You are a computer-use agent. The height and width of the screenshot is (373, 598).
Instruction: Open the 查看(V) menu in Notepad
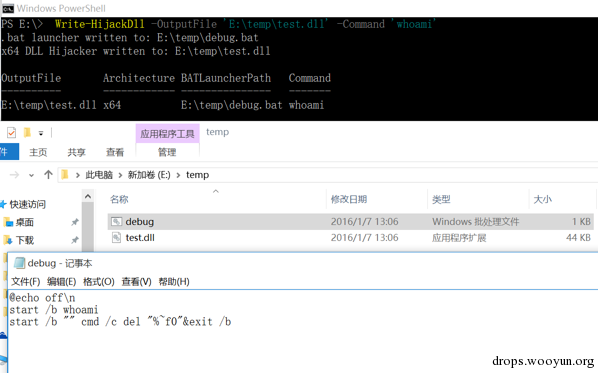(136, 281)
